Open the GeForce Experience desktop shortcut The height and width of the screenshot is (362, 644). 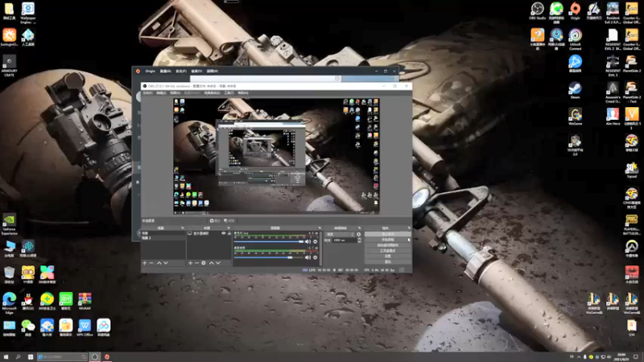point(9,224)
